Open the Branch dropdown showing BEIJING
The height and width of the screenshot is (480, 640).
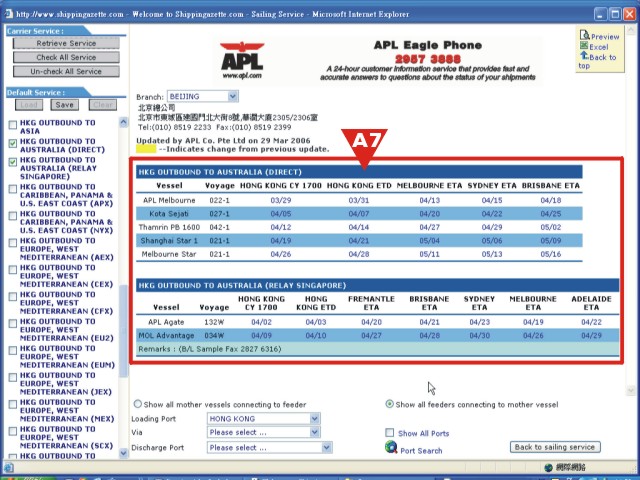[x=232, y=96]
